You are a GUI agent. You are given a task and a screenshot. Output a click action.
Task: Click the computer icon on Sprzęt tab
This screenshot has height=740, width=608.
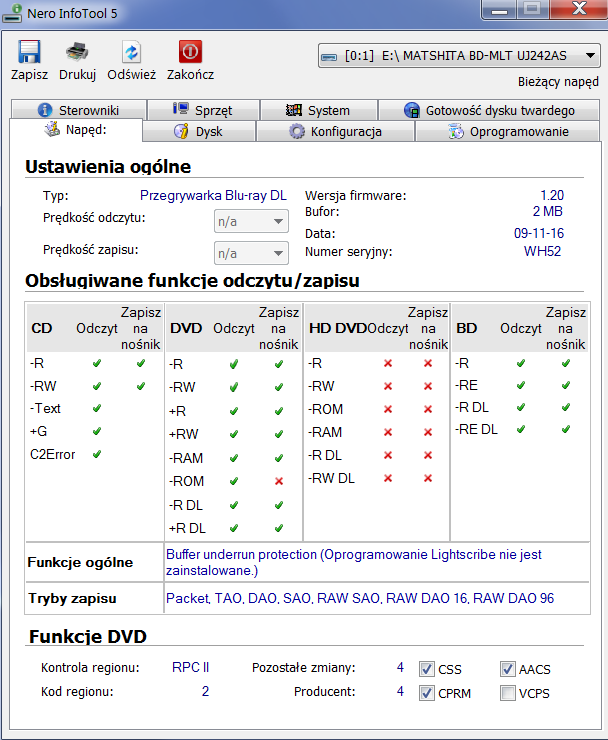click(x=180, y=109)
